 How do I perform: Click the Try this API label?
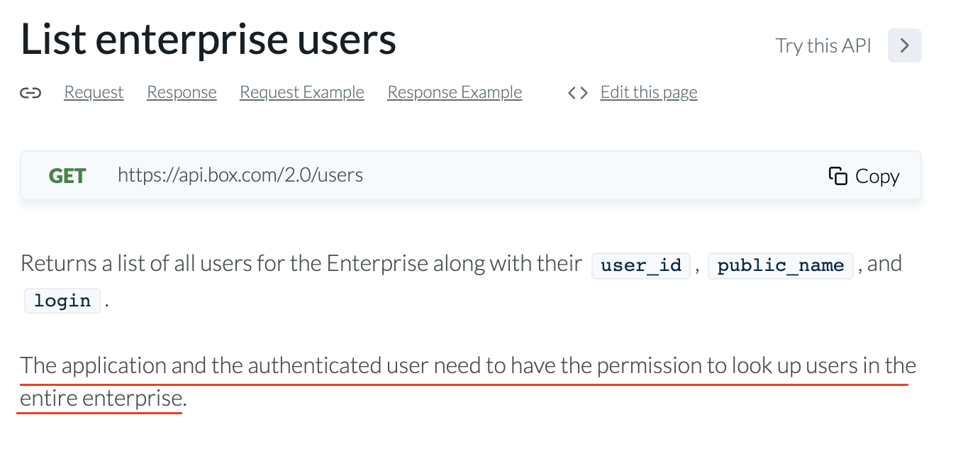pos(823,45)
